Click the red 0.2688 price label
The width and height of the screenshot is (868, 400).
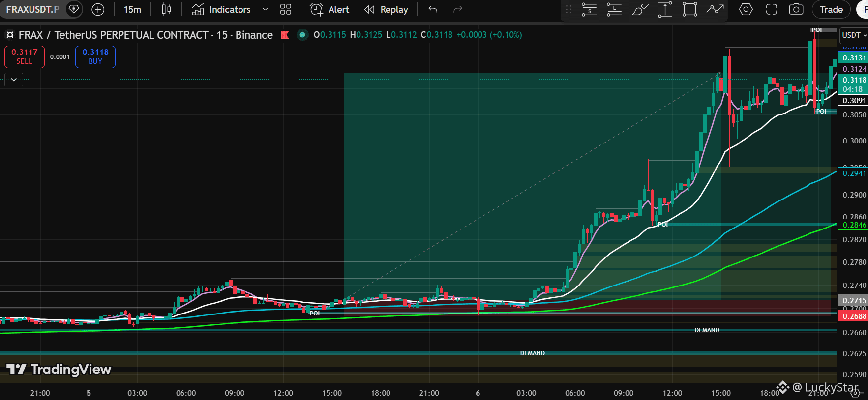(854, 316)
